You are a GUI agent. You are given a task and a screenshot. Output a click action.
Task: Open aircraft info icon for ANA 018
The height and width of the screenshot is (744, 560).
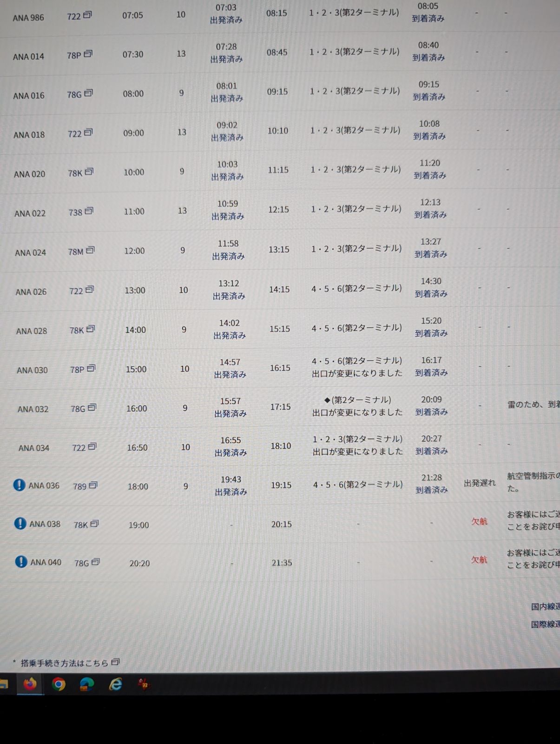[88, 133]
